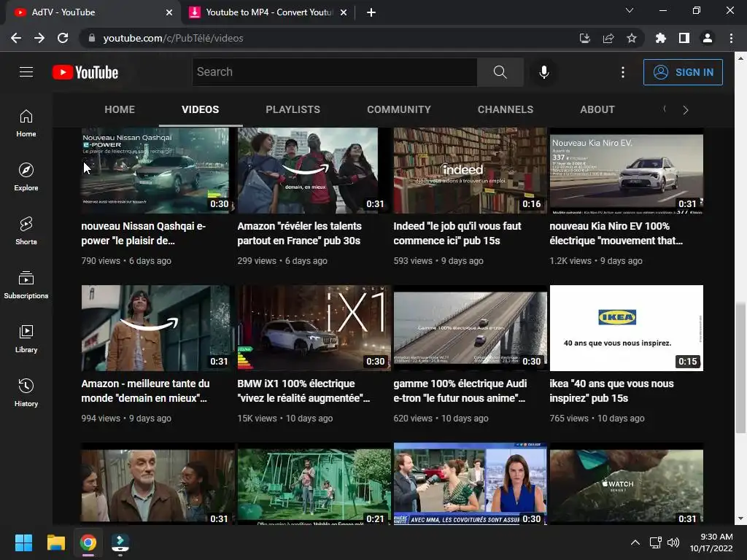747x560 pixels.
Task: Reload the page
Action: (x=63, y=38)
